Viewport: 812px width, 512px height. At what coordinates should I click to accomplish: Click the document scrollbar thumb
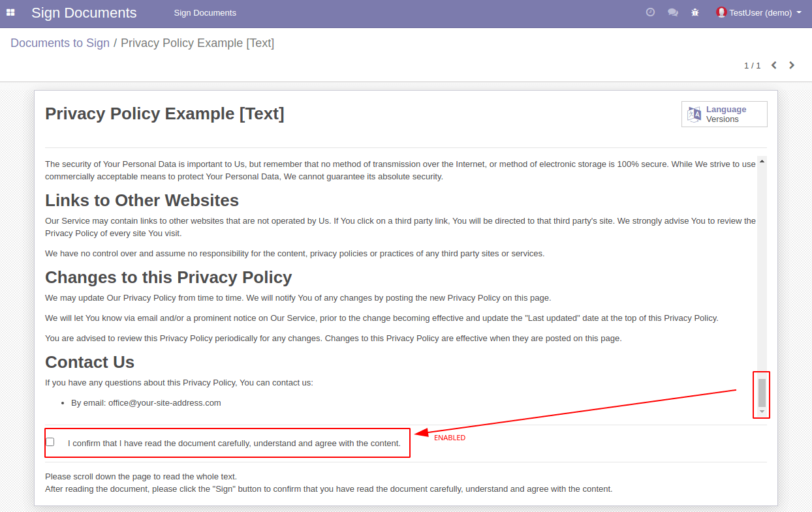click(x=762, y=393)
